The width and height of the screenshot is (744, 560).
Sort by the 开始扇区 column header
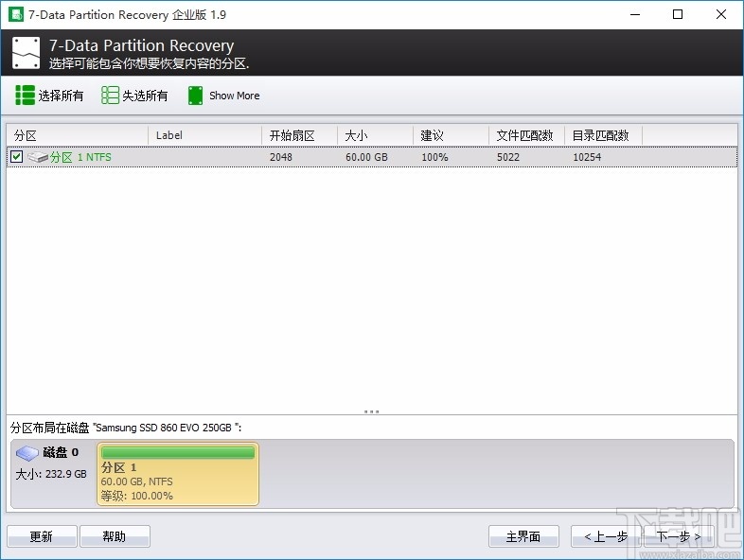pyautogui.click(x=299, y=135)
